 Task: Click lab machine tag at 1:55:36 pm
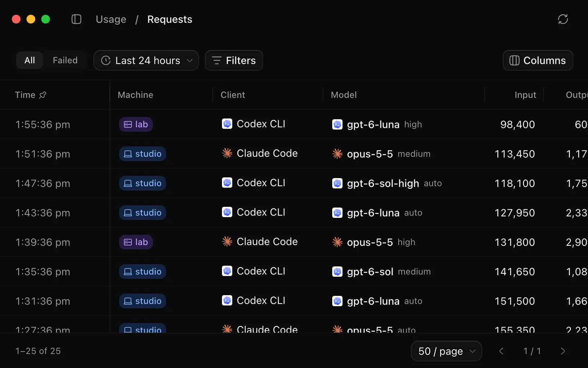point(136,124)
